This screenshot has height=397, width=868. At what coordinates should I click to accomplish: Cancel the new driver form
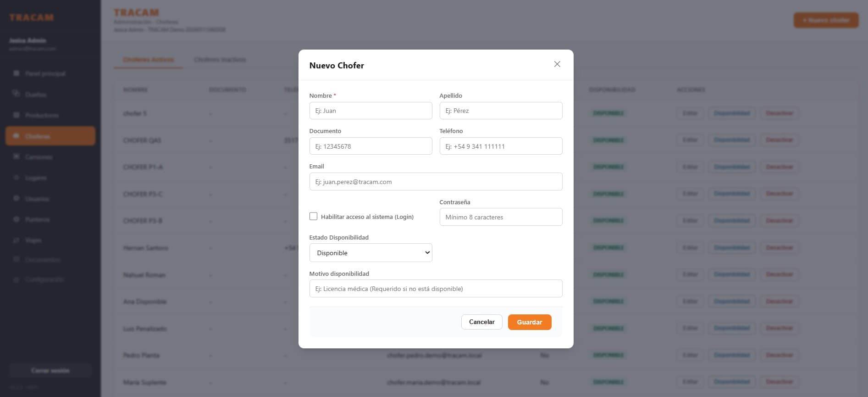(x=481, y=322)
